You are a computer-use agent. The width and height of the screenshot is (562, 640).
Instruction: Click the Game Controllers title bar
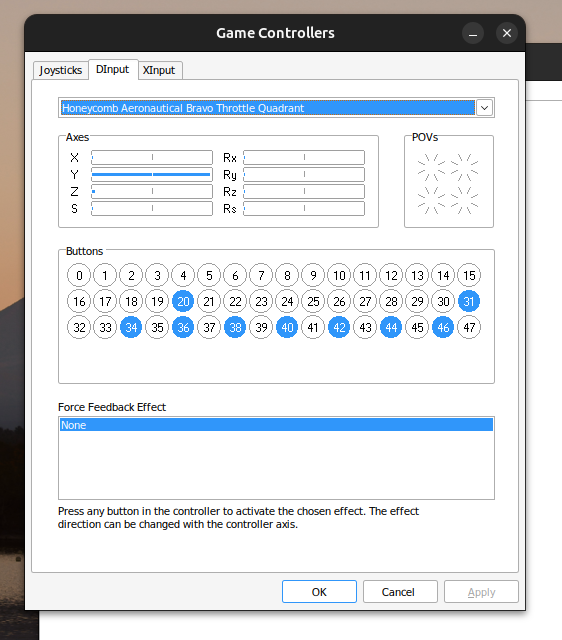click(275, 33)
